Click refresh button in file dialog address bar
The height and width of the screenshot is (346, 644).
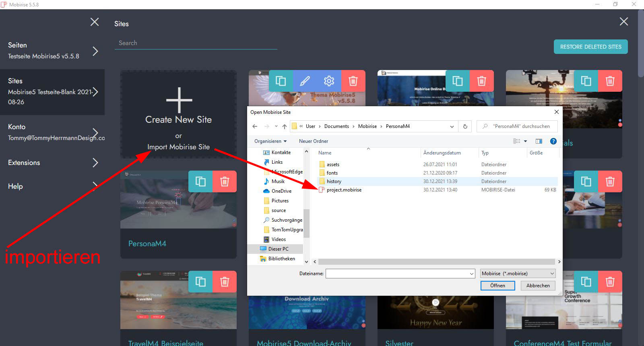[x=465, y=126]
